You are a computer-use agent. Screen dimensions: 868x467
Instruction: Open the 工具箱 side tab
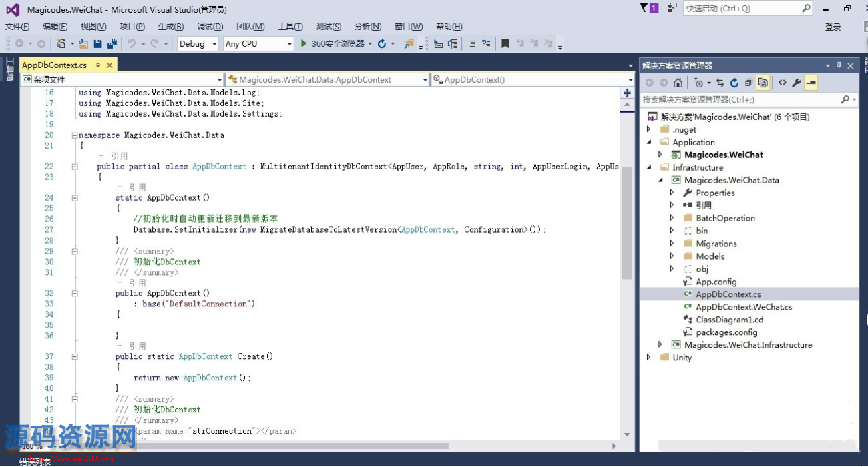click(x=10, y=69)
